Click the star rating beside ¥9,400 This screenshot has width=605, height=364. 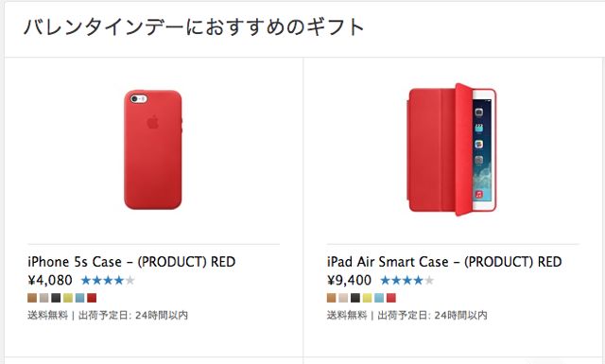[x=407, y=280]
